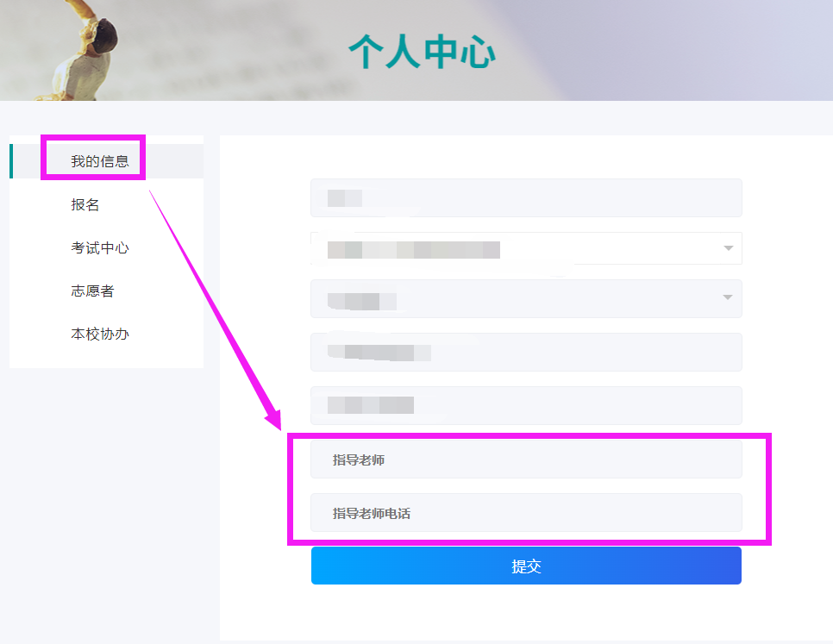
Task: Click the text field directly above 指导老师
Action: (526, 405)
